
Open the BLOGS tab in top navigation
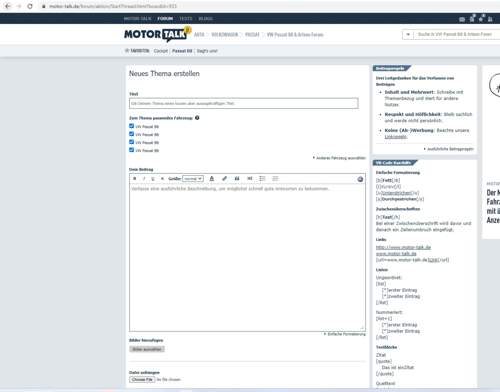click(206, 19)
